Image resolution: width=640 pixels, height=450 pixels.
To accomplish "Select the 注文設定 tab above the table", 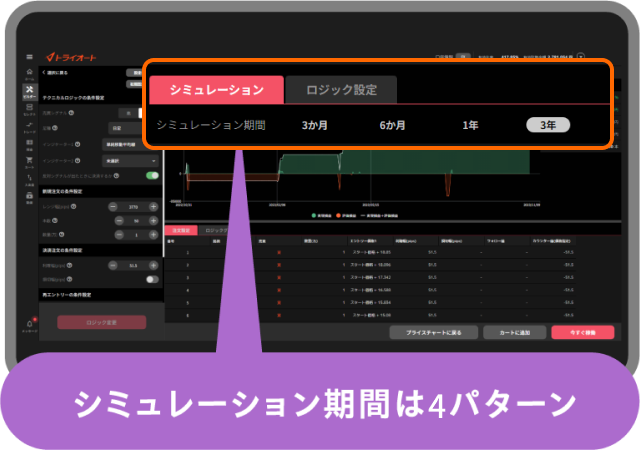I will pyautogui.click(x=181, y=230).
